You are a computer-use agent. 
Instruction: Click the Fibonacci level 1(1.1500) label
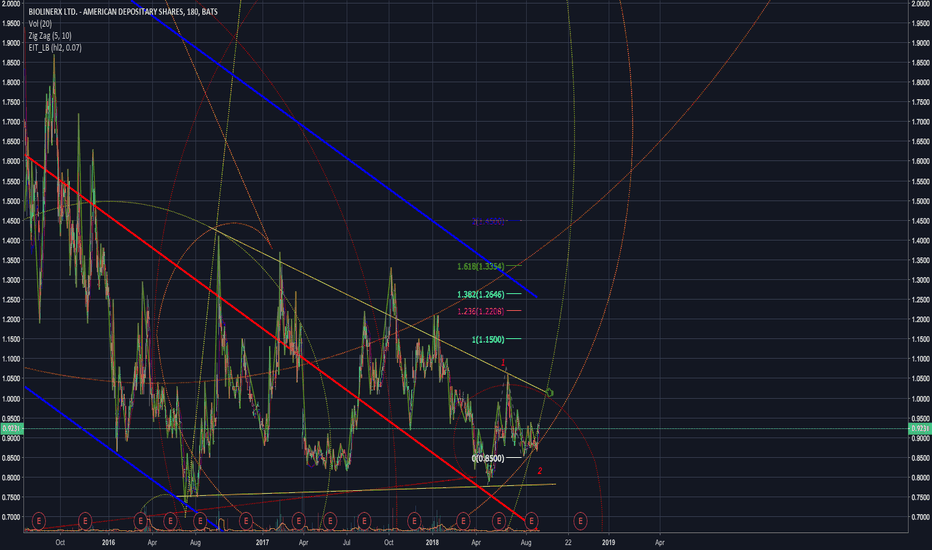(x=488, y=340)
